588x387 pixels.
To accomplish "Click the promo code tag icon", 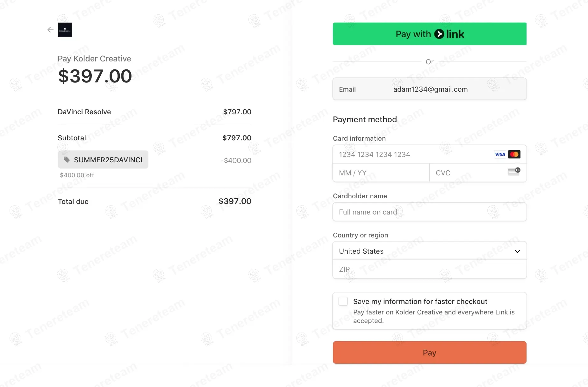I will [x=67, y=160].
